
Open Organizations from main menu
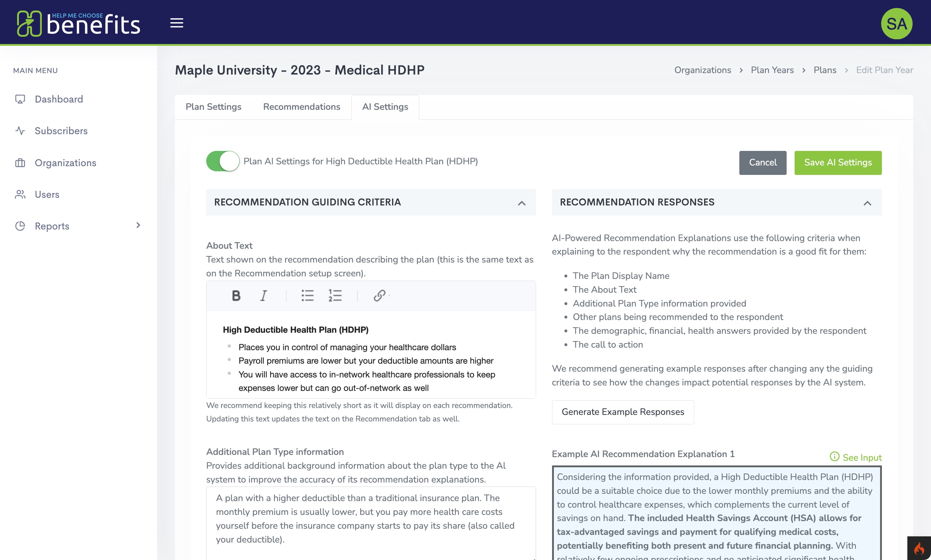pyautogui.click(x=65, y=163)
